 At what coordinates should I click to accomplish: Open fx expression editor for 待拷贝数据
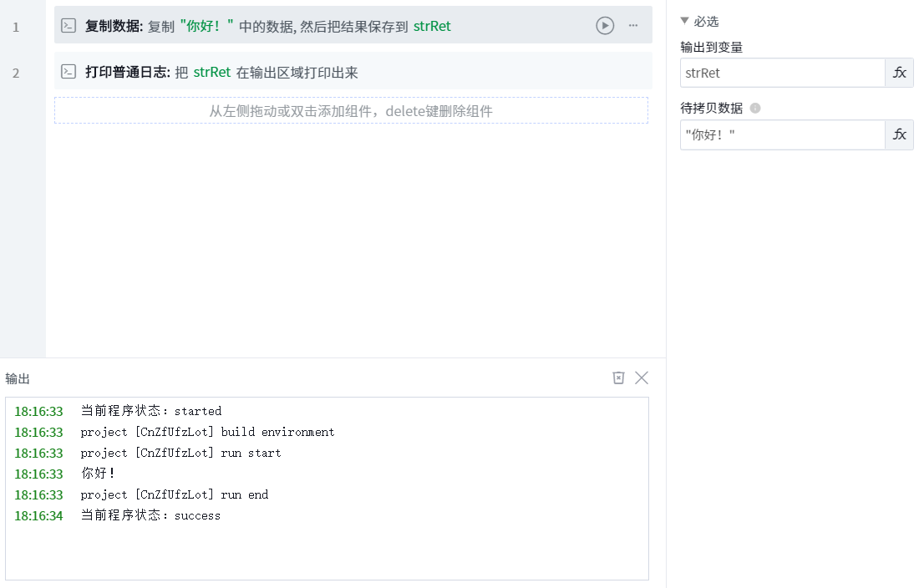(899, 134)
